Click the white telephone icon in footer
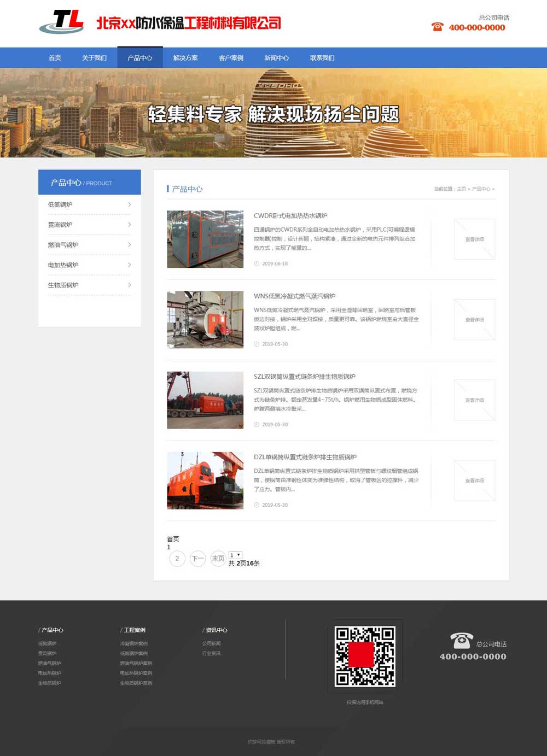 (x=461, y=640)
